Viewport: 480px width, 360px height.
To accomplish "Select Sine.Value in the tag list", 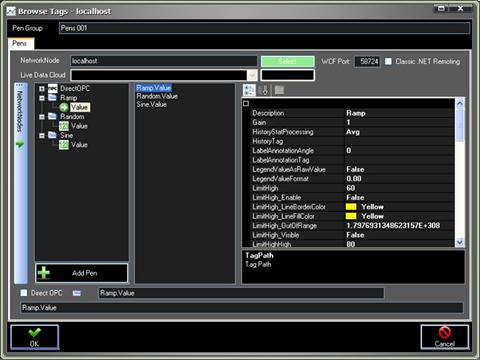I will 151,104.
